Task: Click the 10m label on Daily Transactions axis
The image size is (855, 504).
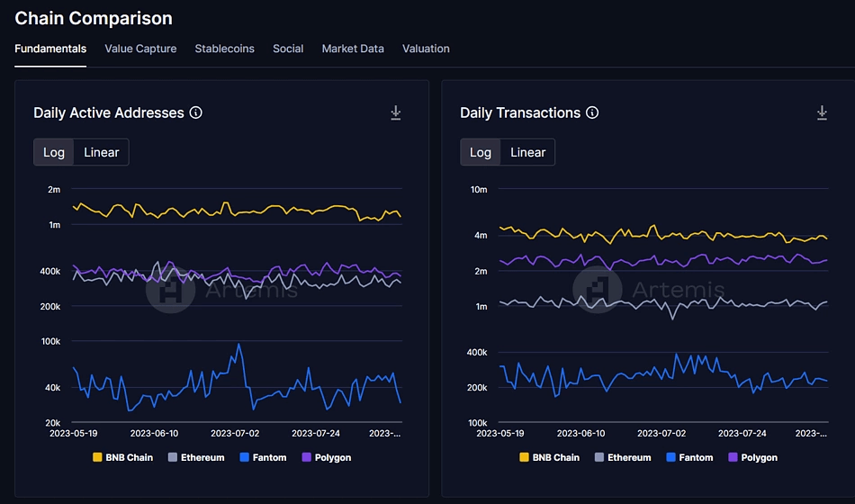Action: click(479, 189)
